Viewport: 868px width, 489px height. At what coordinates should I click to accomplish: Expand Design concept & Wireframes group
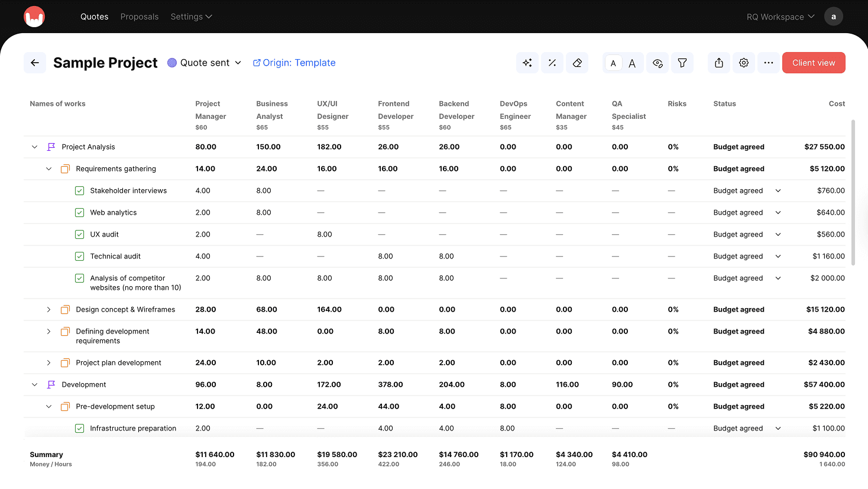[x=49, y=309]
